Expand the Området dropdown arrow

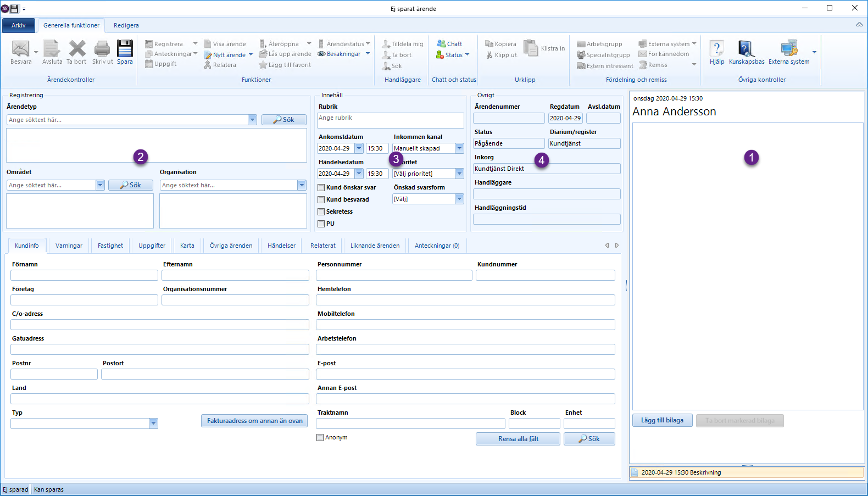tap(100, 185)
